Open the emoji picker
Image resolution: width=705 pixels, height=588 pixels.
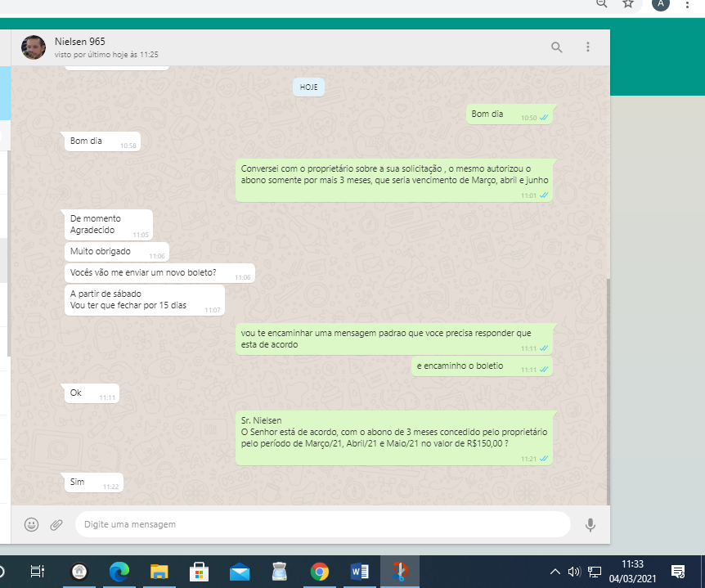[x=31, y=524]
